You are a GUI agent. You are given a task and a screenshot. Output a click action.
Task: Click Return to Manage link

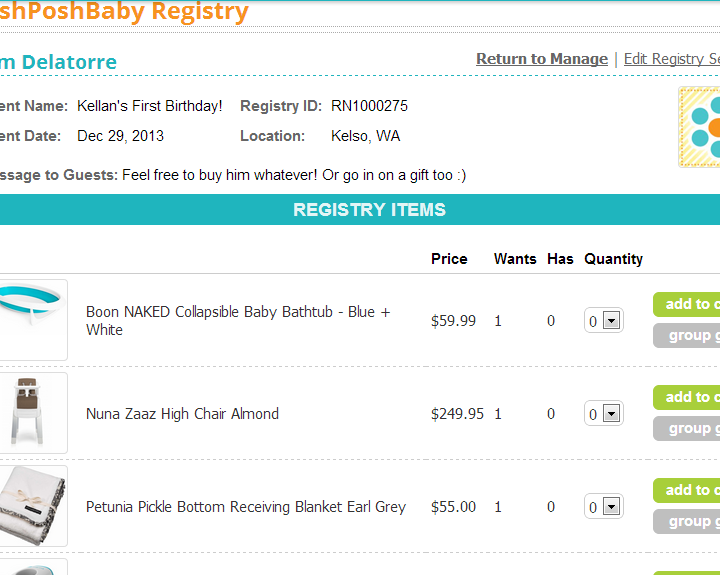[x=542, y=59]
